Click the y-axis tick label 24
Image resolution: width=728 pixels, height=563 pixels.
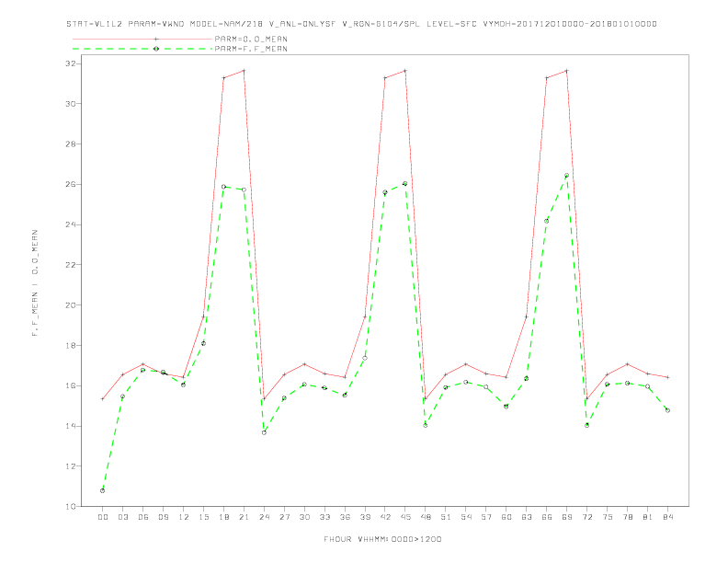point(71,224)
